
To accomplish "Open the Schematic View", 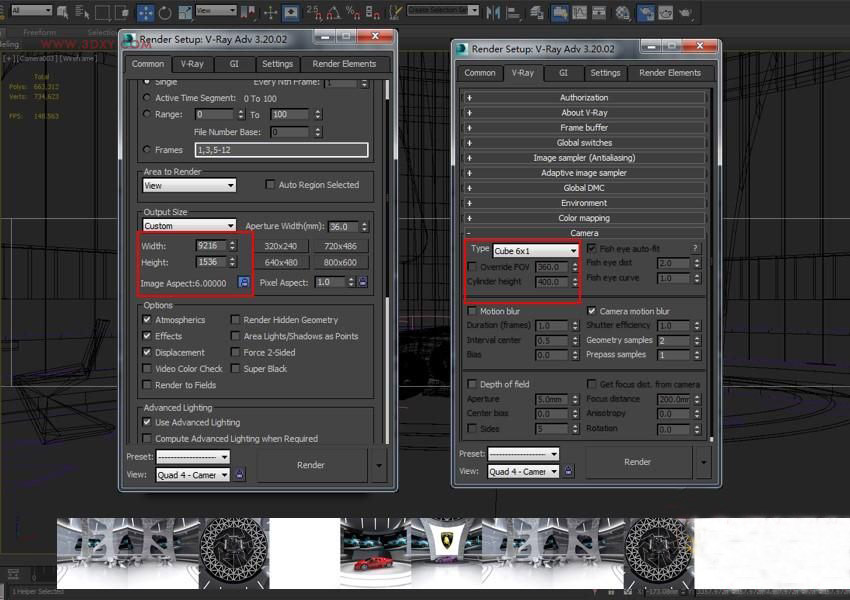I will (599, 12).
